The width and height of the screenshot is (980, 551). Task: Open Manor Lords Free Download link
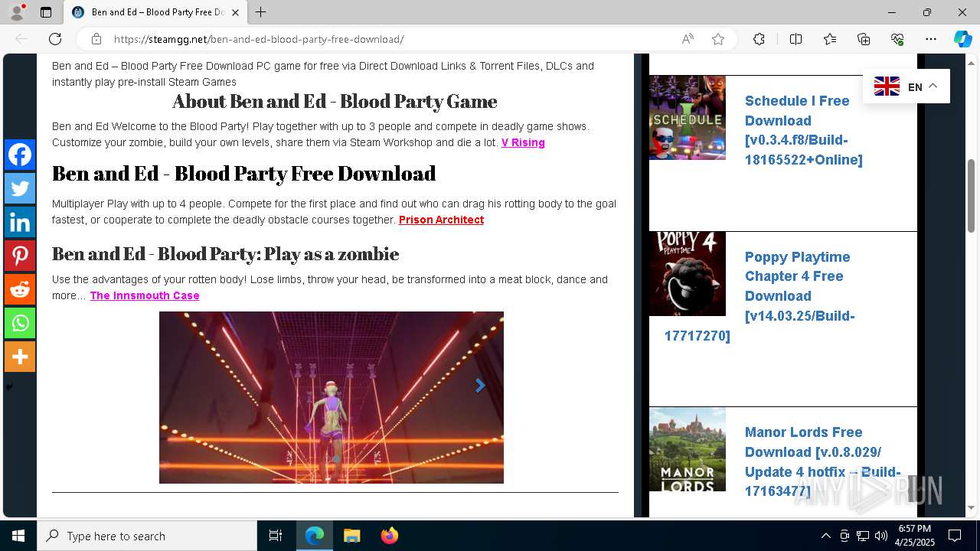pyautogui.click(x=822, y=461)
